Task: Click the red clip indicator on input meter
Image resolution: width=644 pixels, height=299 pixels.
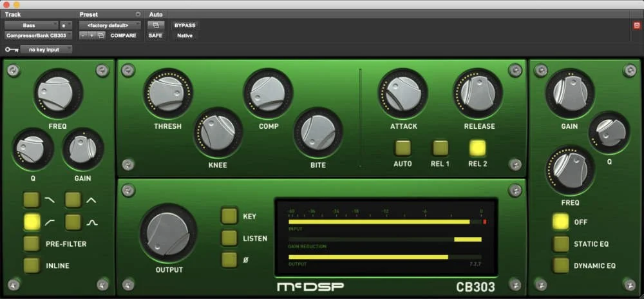Action: click(485, 222)
